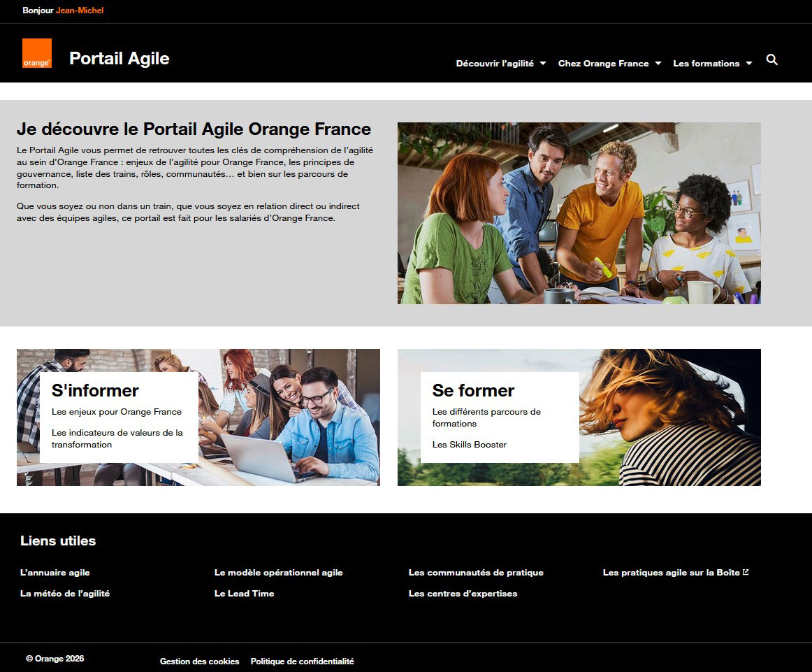Expand the Découvrir l'agilité dropdown arrow
812x672 pixels.
click(x=543, y=63)
